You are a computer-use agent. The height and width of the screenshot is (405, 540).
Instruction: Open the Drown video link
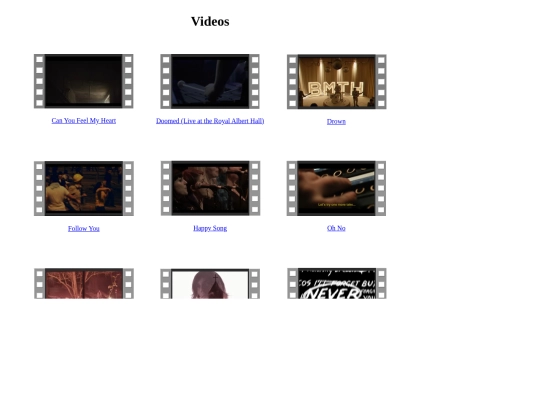pyautogui.click(x=336, y=122)
